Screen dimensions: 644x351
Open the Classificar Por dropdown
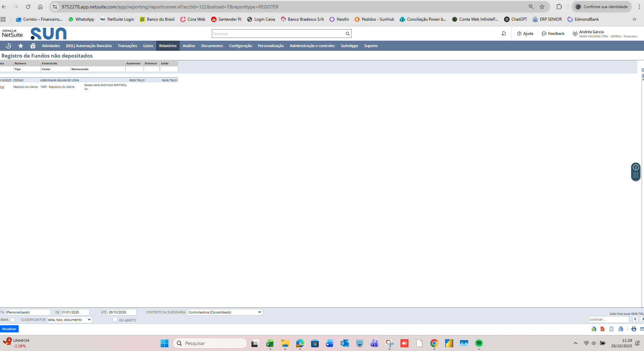[x=89, y=320]
